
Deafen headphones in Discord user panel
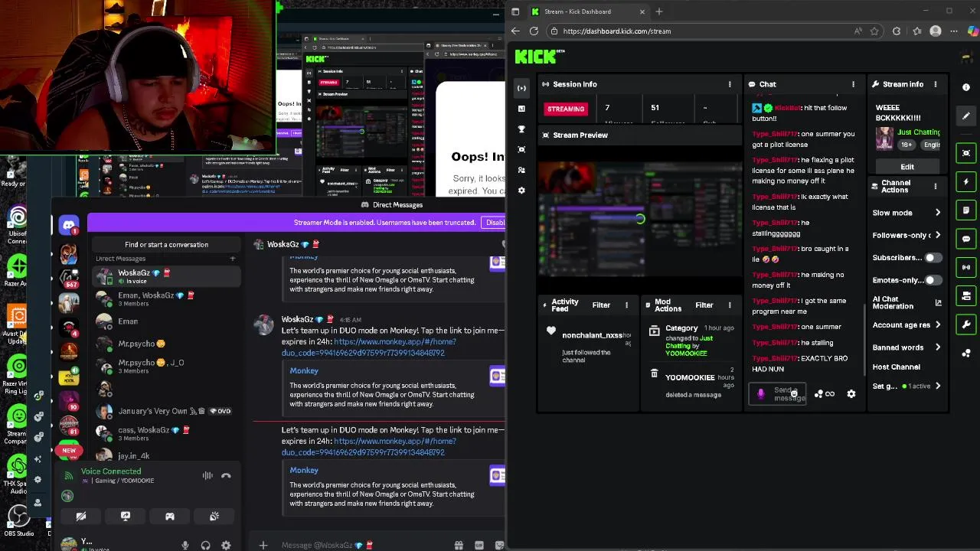(x=205, y=546)
